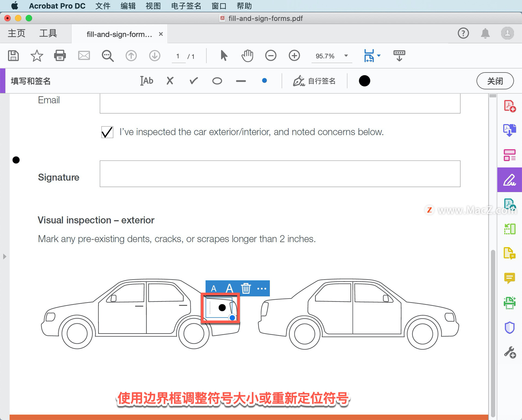The image size is (522, 420).
Task: Open the 视图 menu
Action: [x=153, y=6]
